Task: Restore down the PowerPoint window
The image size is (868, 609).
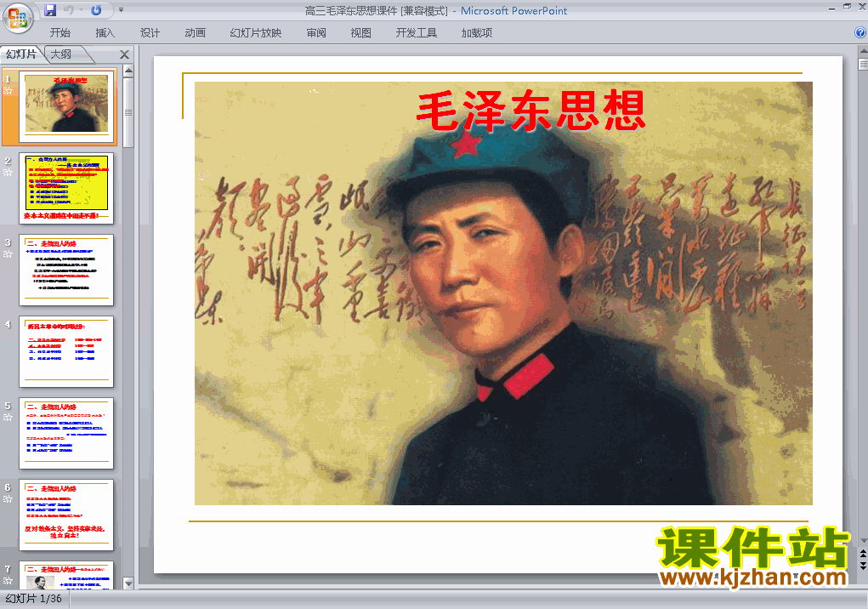Action: 847,7
